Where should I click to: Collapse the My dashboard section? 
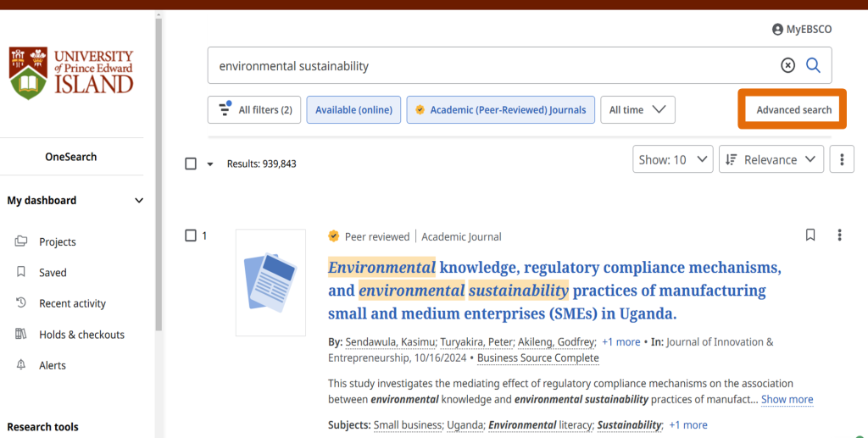[140, 201]
